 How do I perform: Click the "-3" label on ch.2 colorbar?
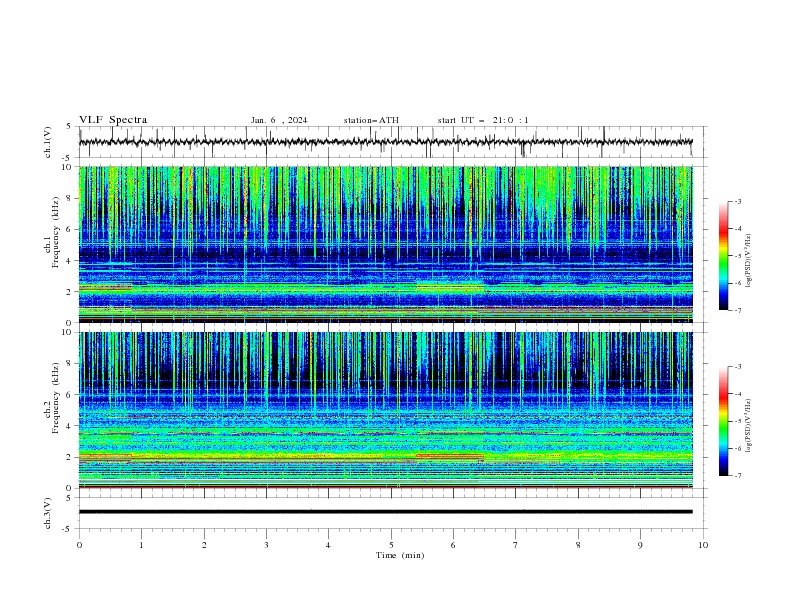[738, 367]
